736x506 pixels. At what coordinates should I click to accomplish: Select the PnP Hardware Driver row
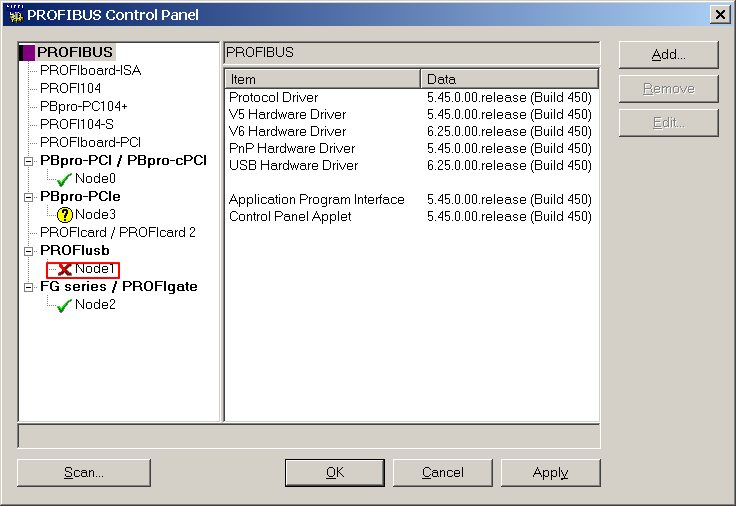(x=411, y=148)
